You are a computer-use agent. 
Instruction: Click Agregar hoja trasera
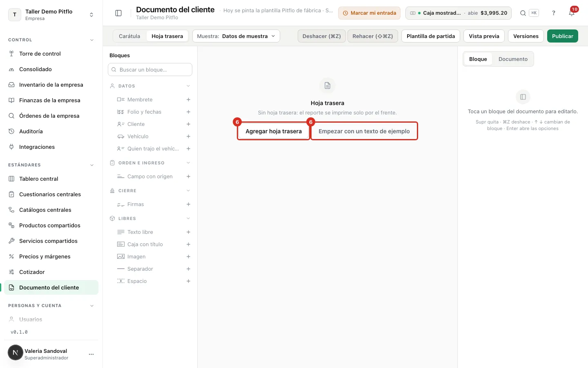tap(274, 131)
